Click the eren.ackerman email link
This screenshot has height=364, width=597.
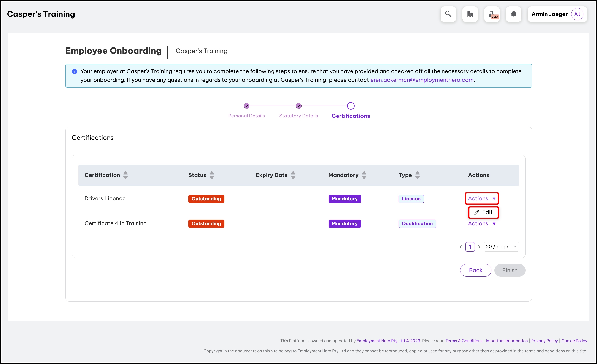pos(422,80)
